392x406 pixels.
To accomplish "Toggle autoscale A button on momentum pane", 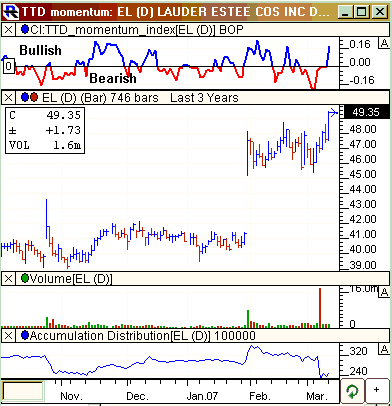I will click(x=384, y=43).
